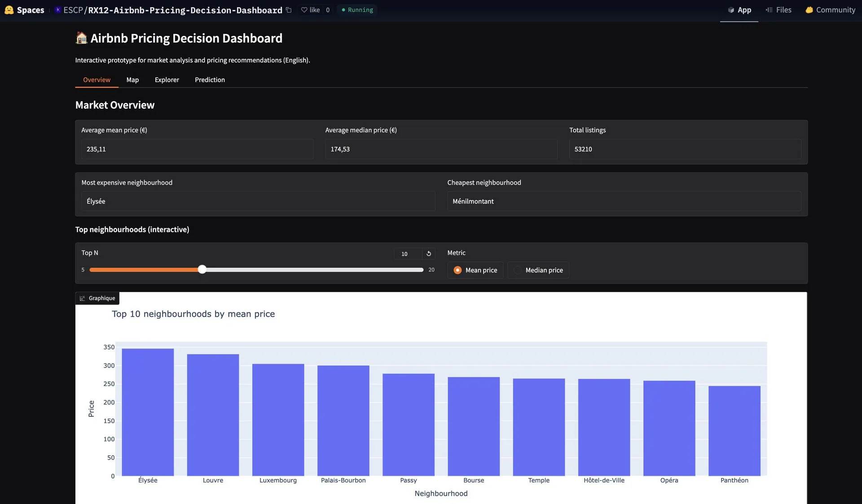Click the Graphique chart badge above the graph
The height and width of the screenshot is (504, 862).
click(x=97, y=298)
